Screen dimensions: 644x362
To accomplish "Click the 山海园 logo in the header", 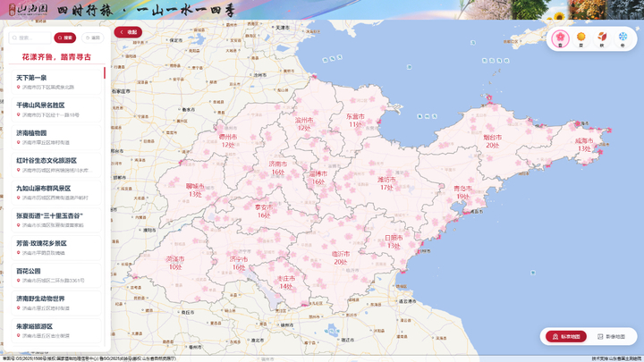I will pyautogui.click(x=29, y=10).
